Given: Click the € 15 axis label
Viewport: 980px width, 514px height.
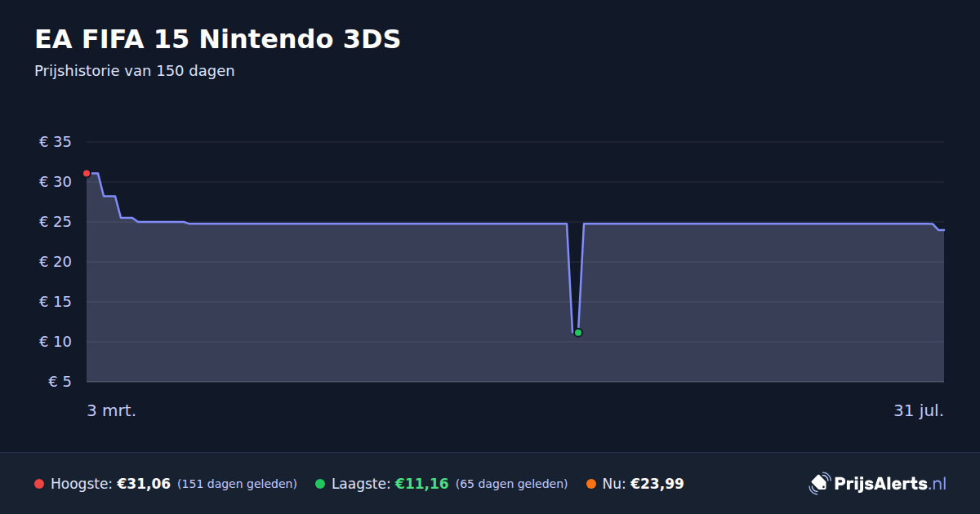Looking at the screenshot, I should pos(56,302).
